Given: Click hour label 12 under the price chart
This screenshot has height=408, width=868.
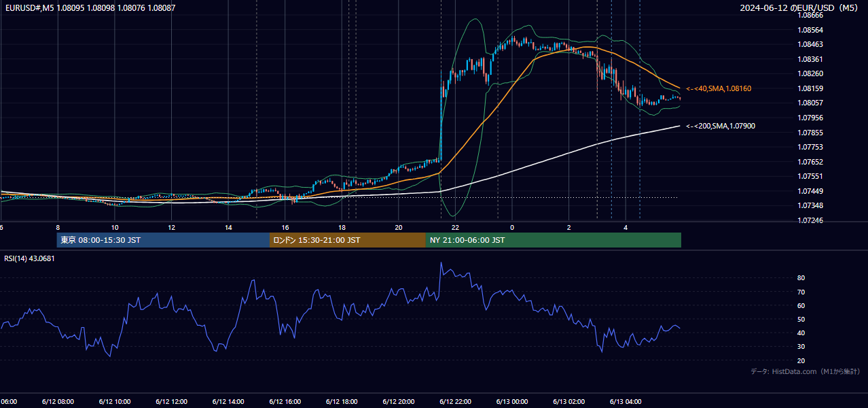Looking at the screenshot, I should (x=172, y=227).
